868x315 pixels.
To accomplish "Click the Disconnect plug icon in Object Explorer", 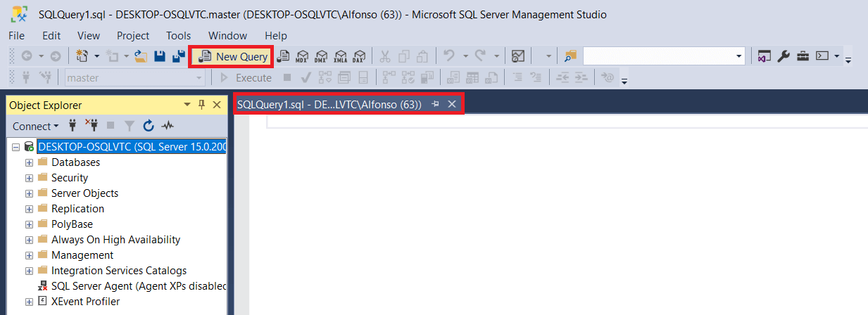I will click(92, 126).
